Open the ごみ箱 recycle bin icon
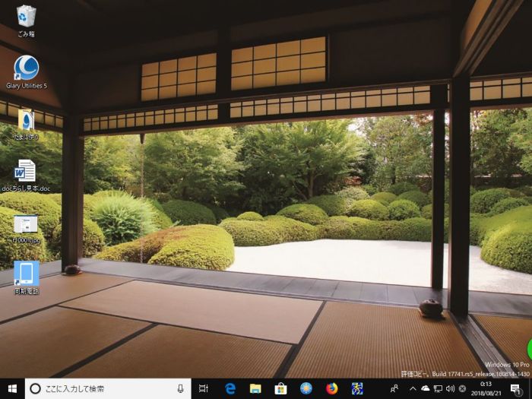The height and width of the screenshot is (399, 532). pos(26,17)
